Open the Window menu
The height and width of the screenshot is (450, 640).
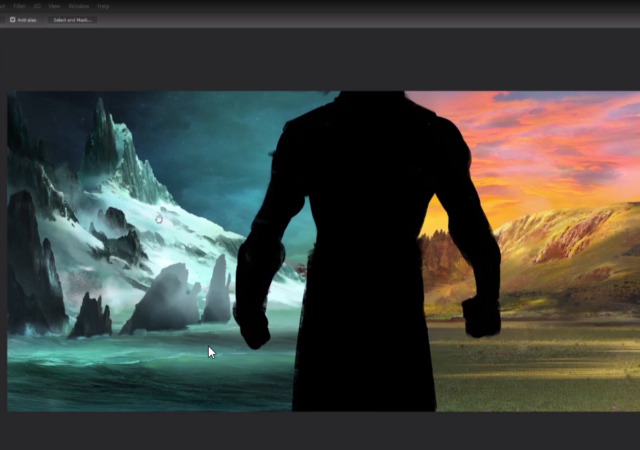click(78, 6)
